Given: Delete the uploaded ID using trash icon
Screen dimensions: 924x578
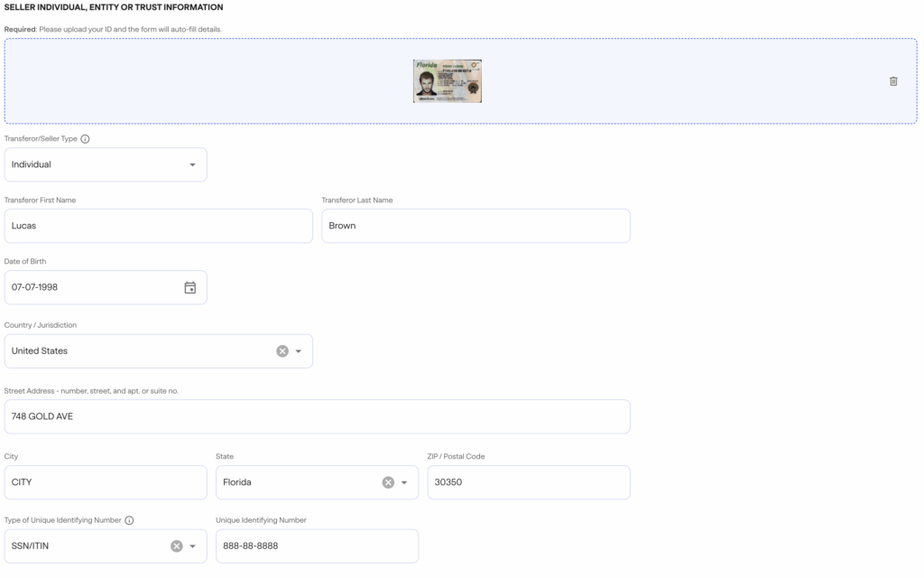Looking at the screenshot, I should tap(893, 81).
